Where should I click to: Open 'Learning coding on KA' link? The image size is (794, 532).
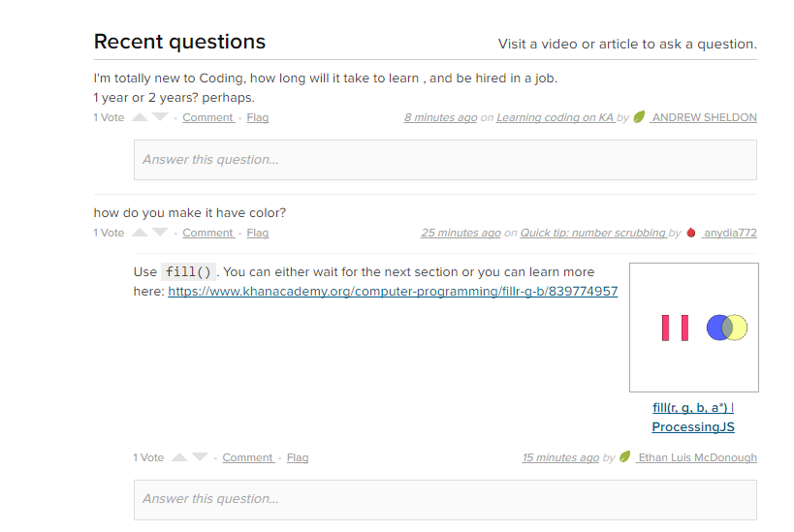coord(555,117)
